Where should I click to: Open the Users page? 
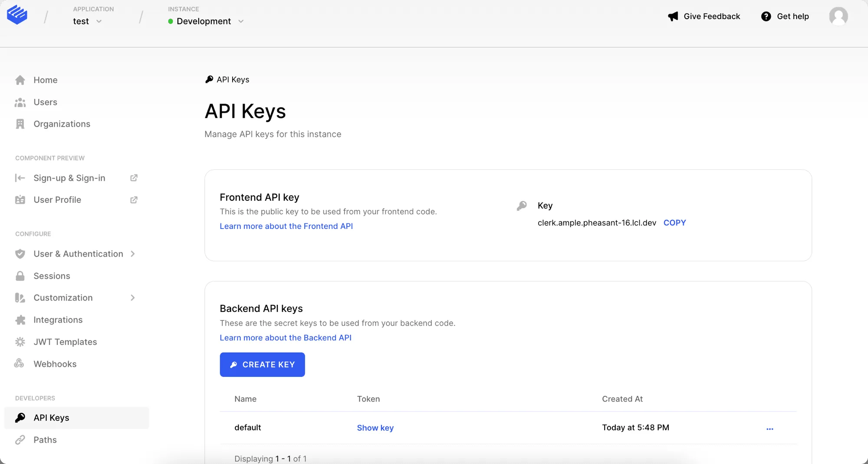(x=46, y=102)
